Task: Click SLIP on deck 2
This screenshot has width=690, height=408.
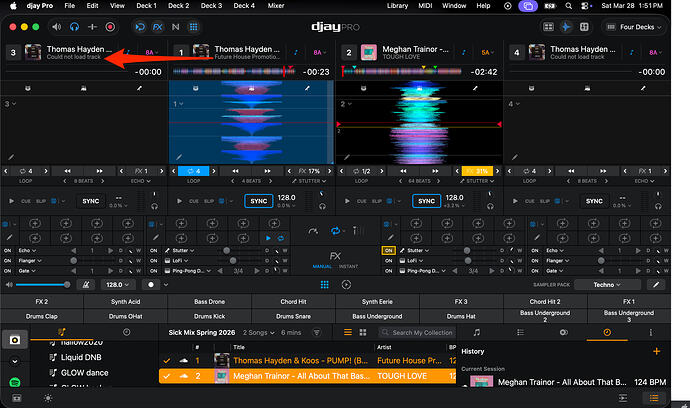Action: 377,201
